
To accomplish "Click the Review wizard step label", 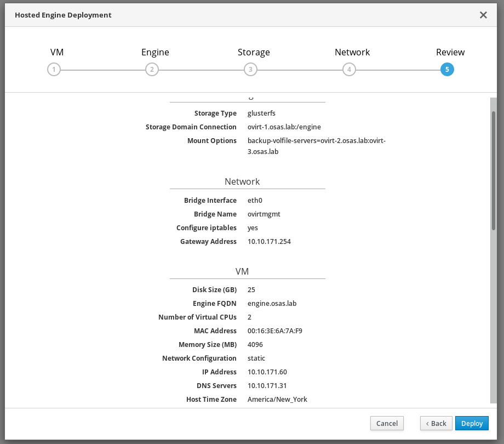I will click(x=450, y=53).
